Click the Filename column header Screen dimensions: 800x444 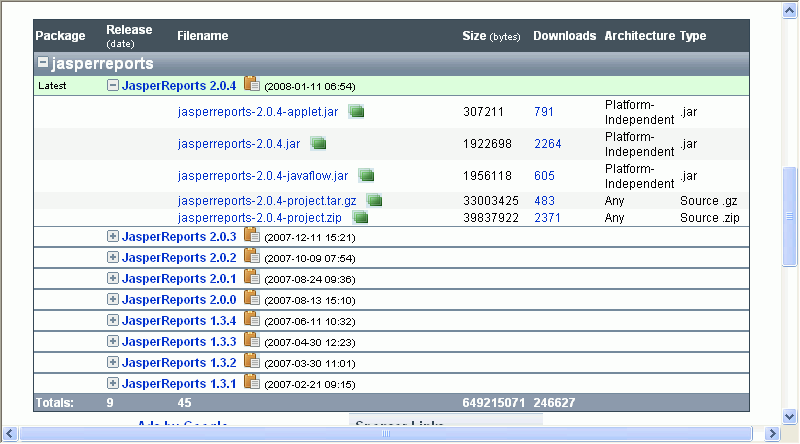click(203, 36)
